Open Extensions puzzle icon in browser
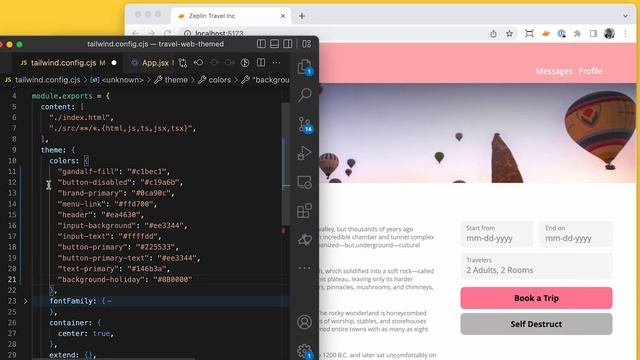 (577, 34)
